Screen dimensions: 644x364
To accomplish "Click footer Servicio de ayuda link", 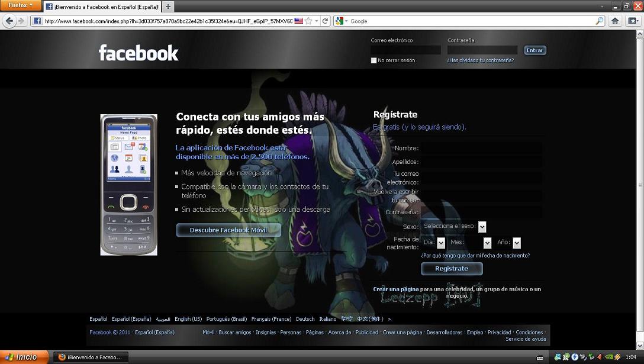I will pyautogui.click(x=526, y=339).
